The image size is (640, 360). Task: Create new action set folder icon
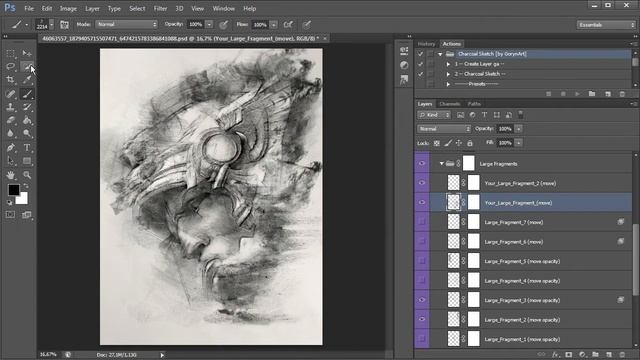point(592,94)
